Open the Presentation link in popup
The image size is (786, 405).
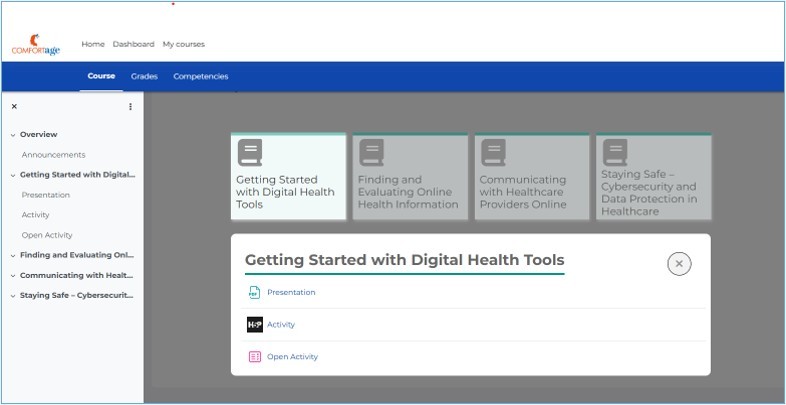click(291, 292)
